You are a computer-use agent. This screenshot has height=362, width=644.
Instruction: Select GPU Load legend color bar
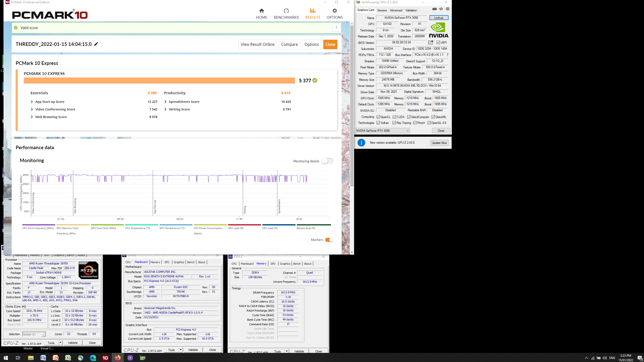[244, 225]
